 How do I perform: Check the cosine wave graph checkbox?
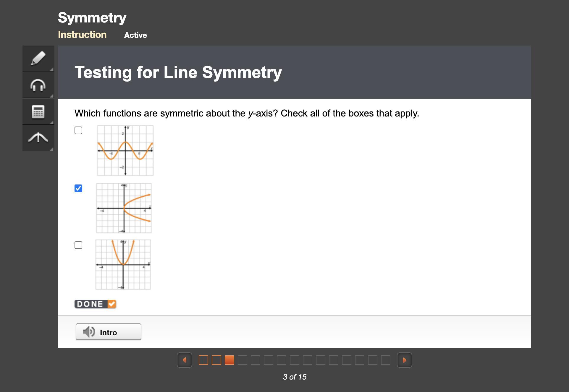[78, 130]
